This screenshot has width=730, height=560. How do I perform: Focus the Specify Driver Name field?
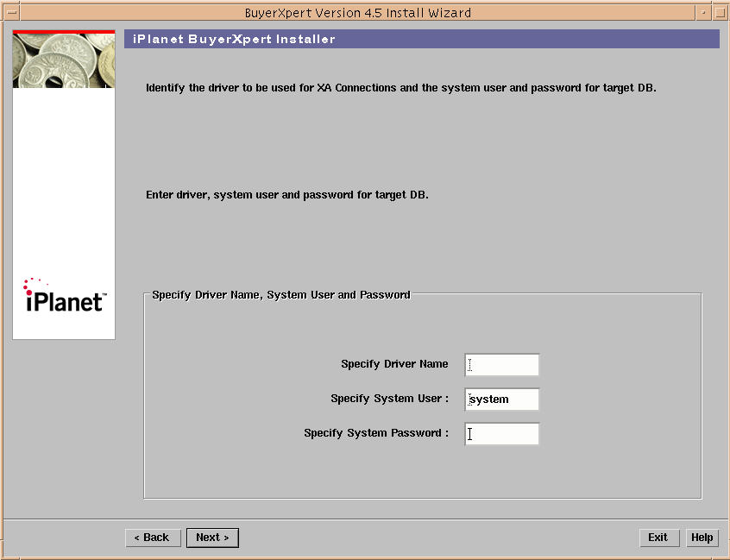coord(502,364)
